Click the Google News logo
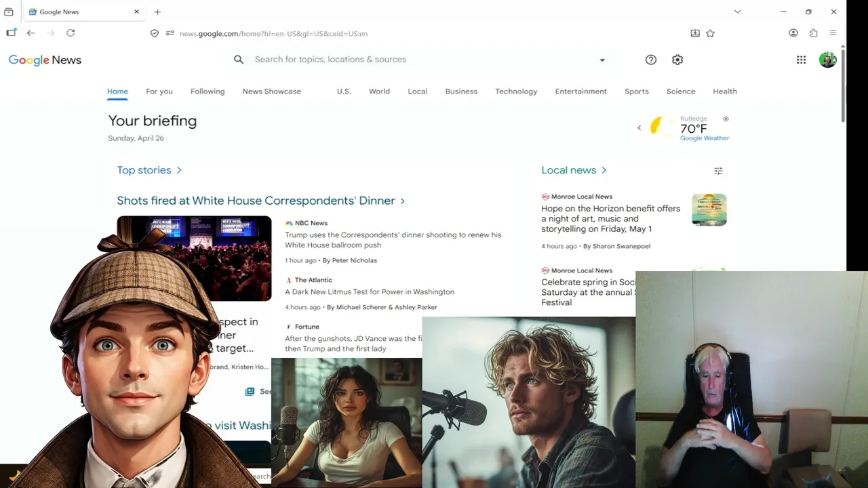The width and height of the screenshot is (868, 488). click(45, 60)
